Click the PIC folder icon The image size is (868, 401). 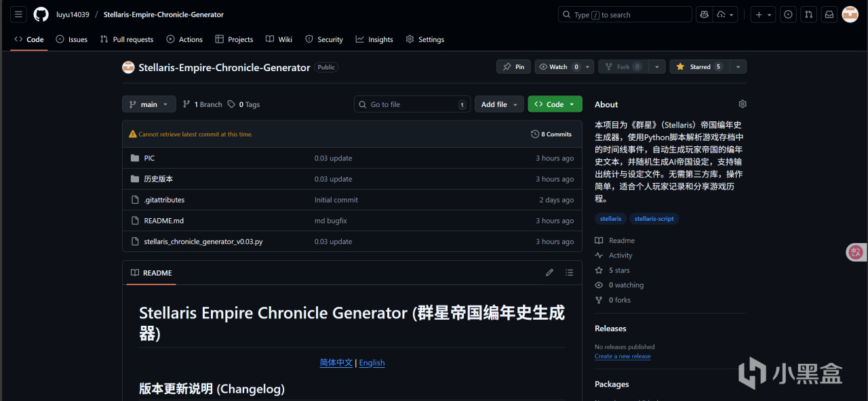coord(134,158)
